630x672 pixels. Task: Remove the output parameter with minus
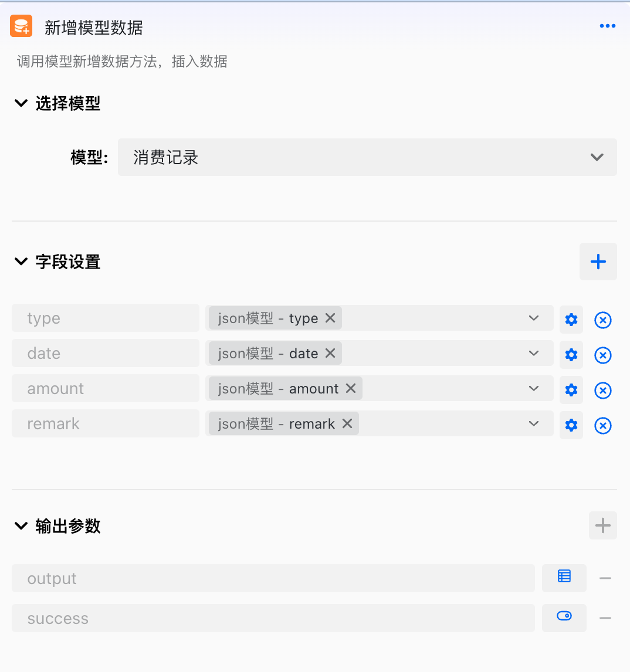point(605,578)
